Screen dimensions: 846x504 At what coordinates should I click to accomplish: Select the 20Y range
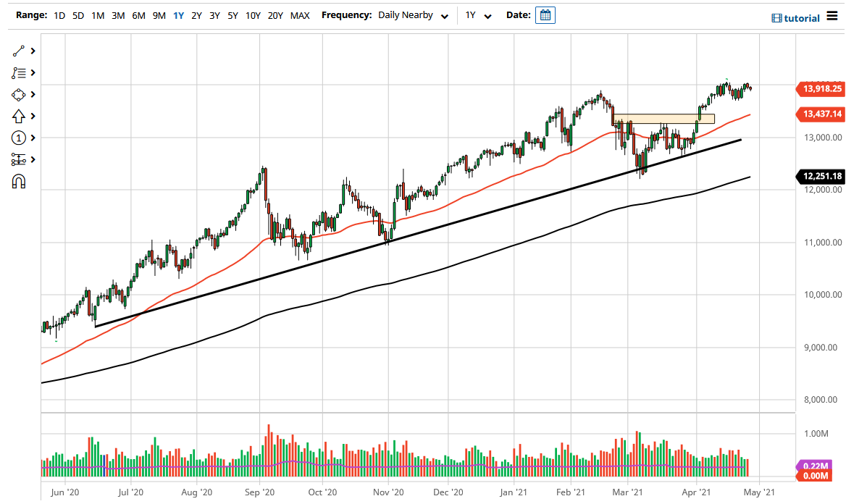[x=275, y=14]
